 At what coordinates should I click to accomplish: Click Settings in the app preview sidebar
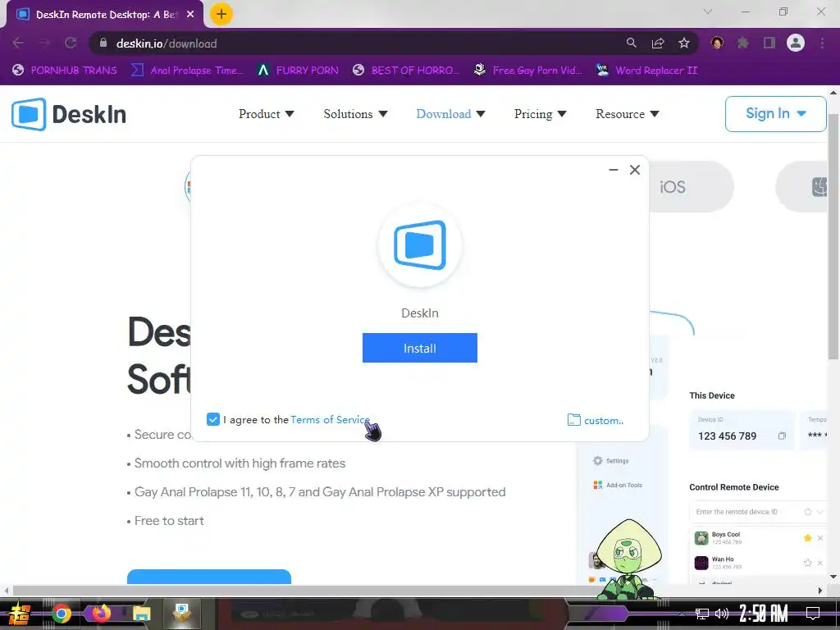click(610, 461)
